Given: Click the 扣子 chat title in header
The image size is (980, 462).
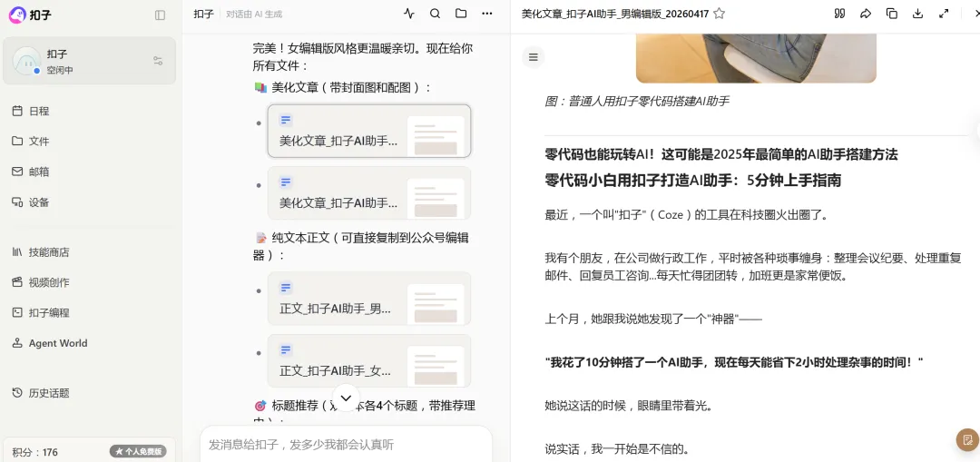Looking at the screenshot, I should click(x=204, y=14).
